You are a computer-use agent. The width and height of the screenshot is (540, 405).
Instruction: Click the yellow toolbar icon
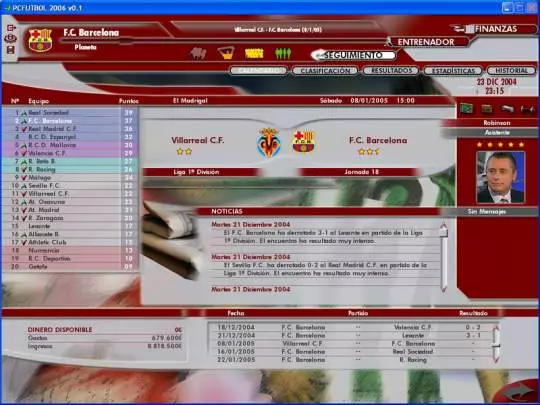pyautogui.click(x=254, y=53)
